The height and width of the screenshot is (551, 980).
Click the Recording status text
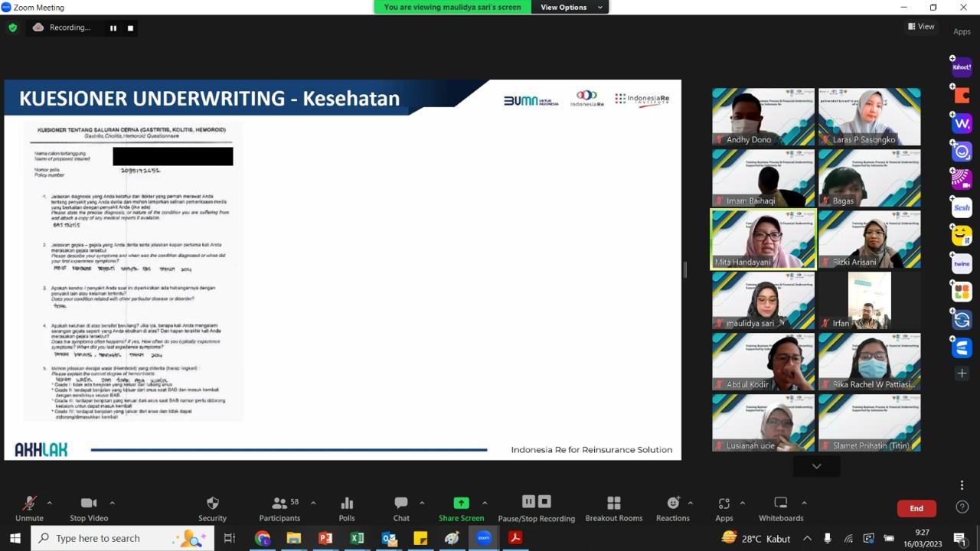pos(70,28)
